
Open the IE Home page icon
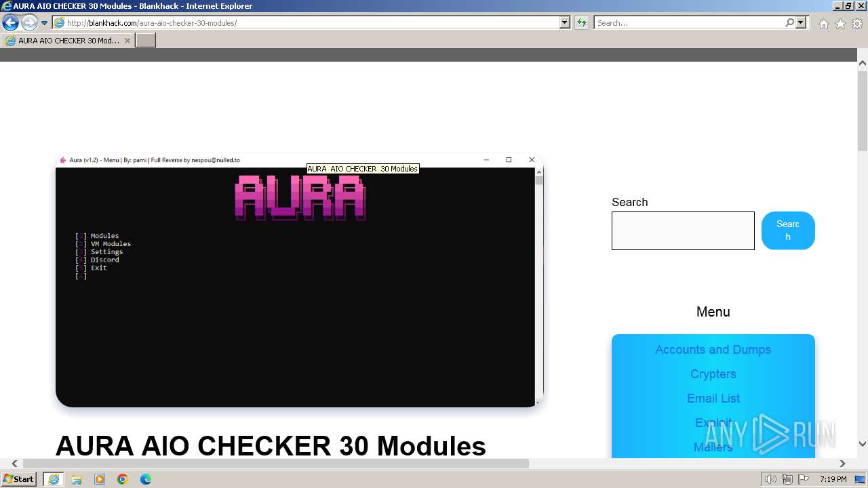823,24
